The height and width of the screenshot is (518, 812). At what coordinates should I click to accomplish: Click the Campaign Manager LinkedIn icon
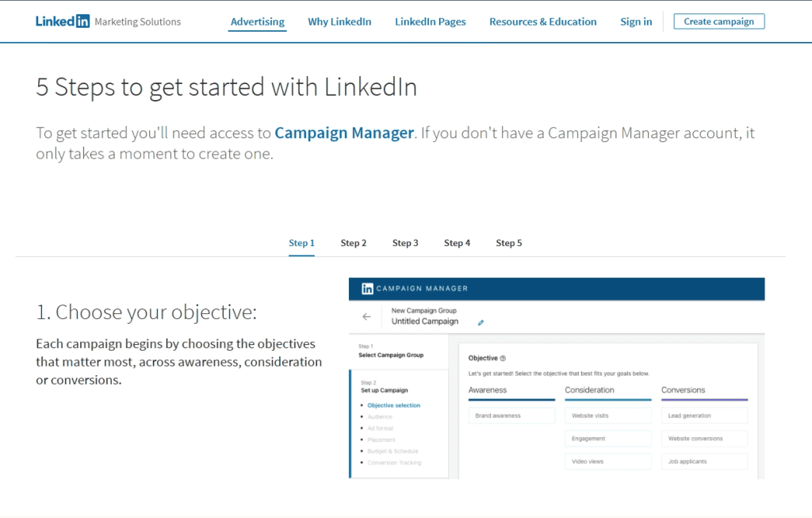(367, 289)
